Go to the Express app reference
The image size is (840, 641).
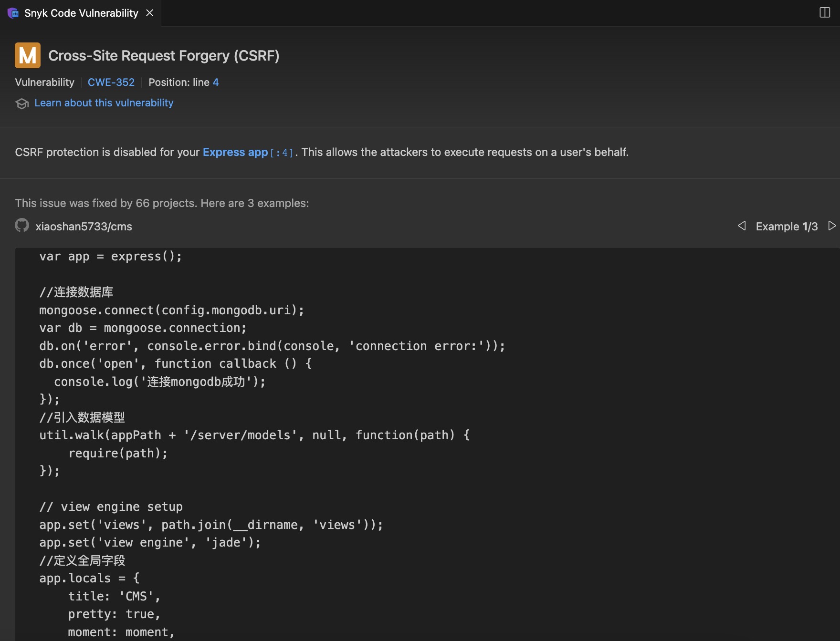tap(235, 152)
